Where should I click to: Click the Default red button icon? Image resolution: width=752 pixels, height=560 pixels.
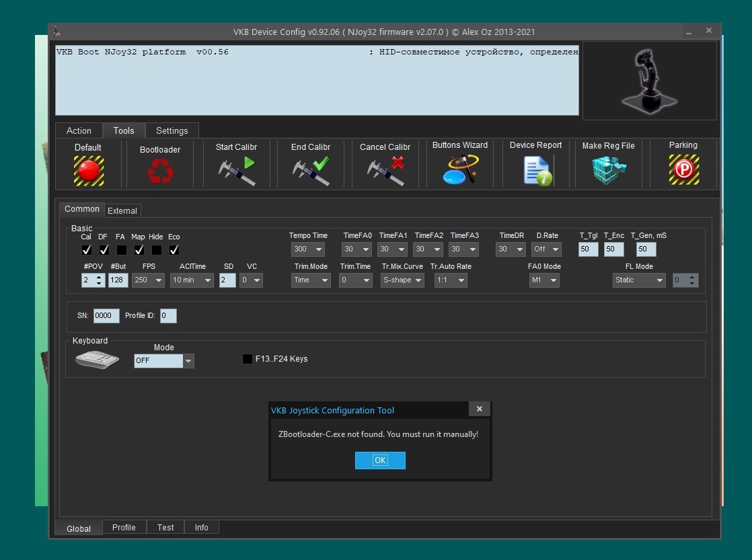tap(89, 171)
